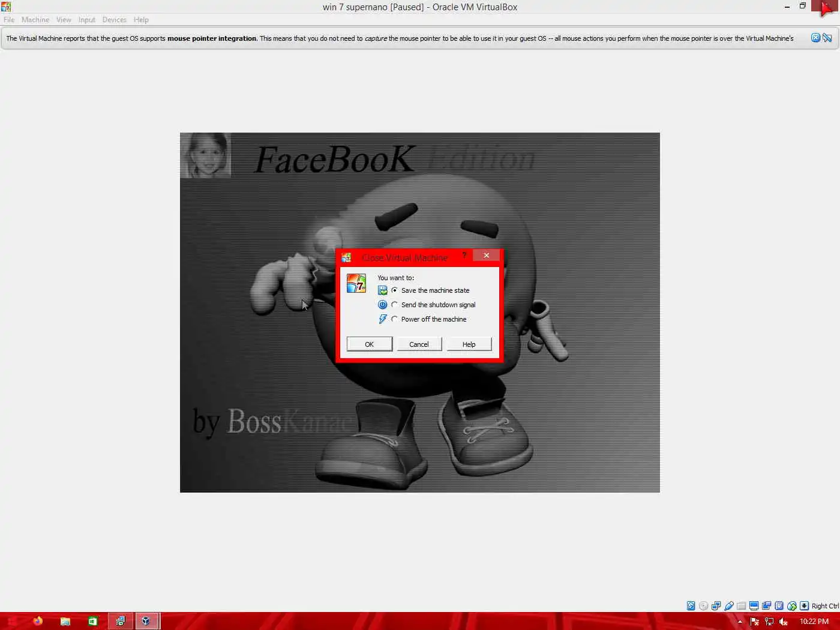Image resolution: width=840 pixels, height=630 pixels.
Task: Click the Right Ctrl host key label
Action: point(825,606)
